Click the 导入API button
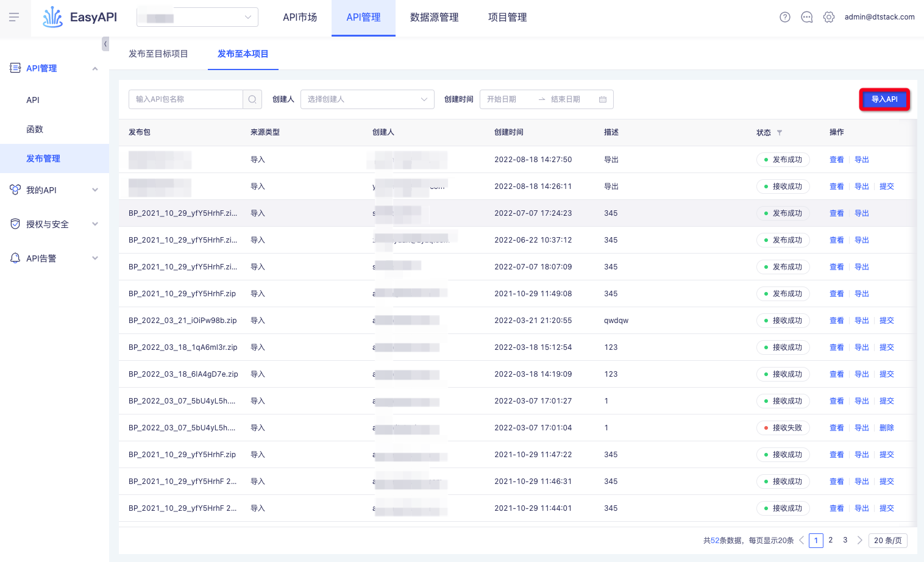924x562 pixels. point(884,99)
